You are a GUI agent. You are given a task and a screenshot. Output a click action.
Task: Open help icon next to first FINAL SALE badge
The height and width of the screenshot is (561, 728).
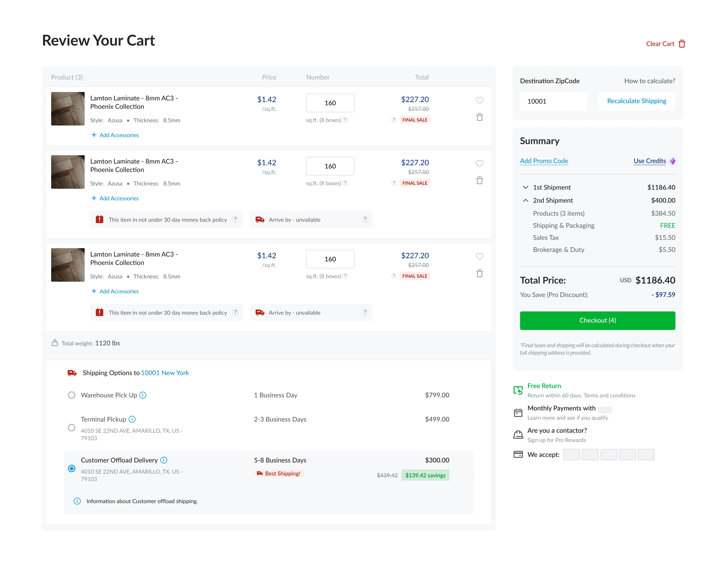click(394, 120)
